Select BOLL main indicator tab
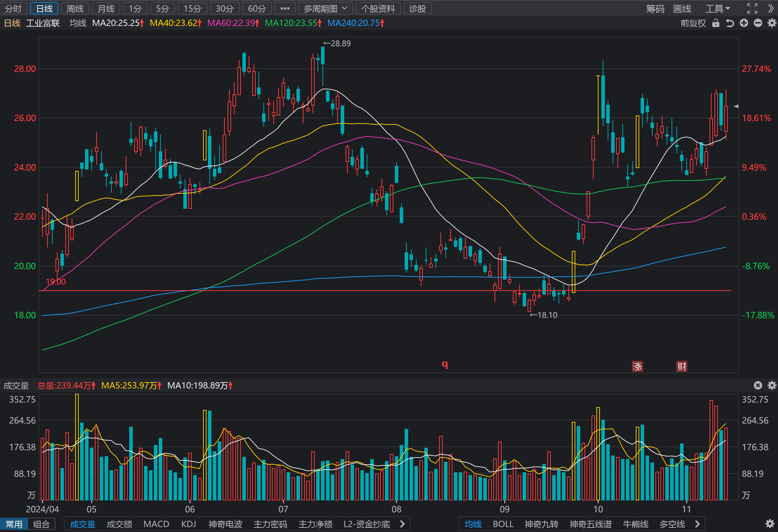This screenshot has width=778, height=532. point(503,524)
